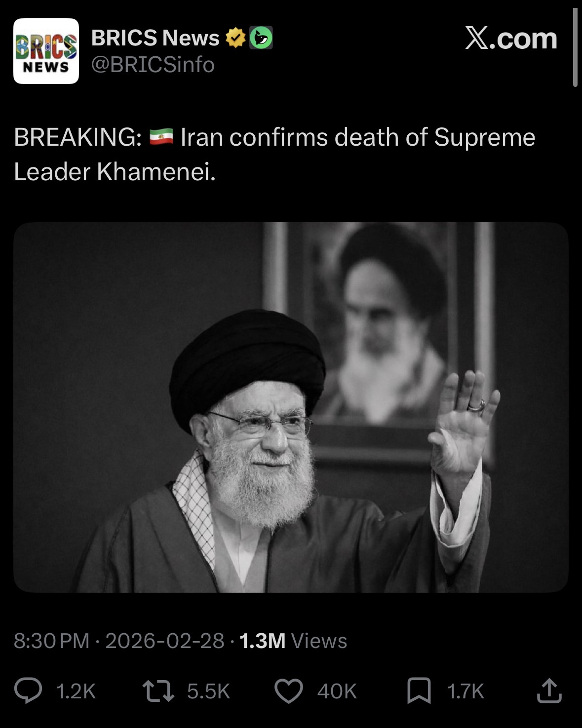Image resolution: width=582 pixels, height=728 pixels.
Task: Open the @BRICSinfo handle link
Action: pyautogui.click(x=153, y=65)
